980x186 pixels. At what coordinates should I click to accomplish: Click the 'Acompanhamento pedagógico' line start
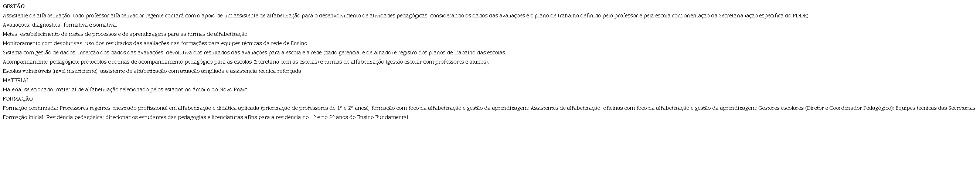click(x=40, y=62)
